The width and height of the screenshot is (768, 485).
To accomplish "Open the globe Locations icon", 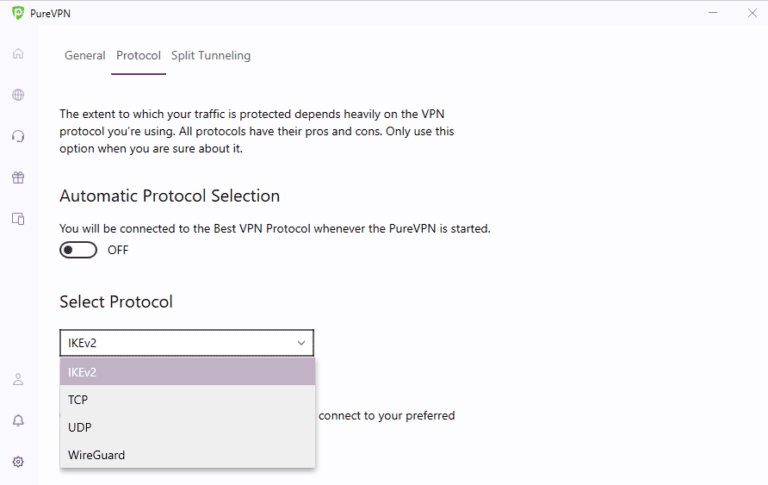I will pos(18,95).
